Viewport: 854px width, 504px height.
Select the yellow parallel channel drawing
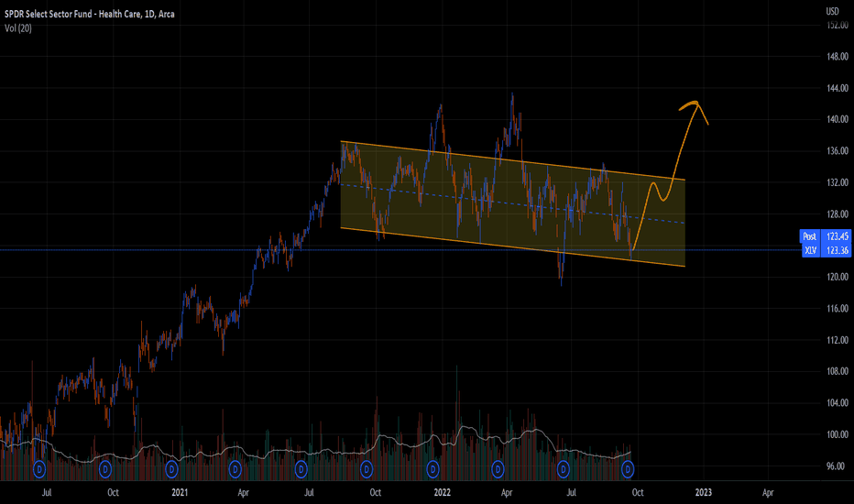point(512,203)
